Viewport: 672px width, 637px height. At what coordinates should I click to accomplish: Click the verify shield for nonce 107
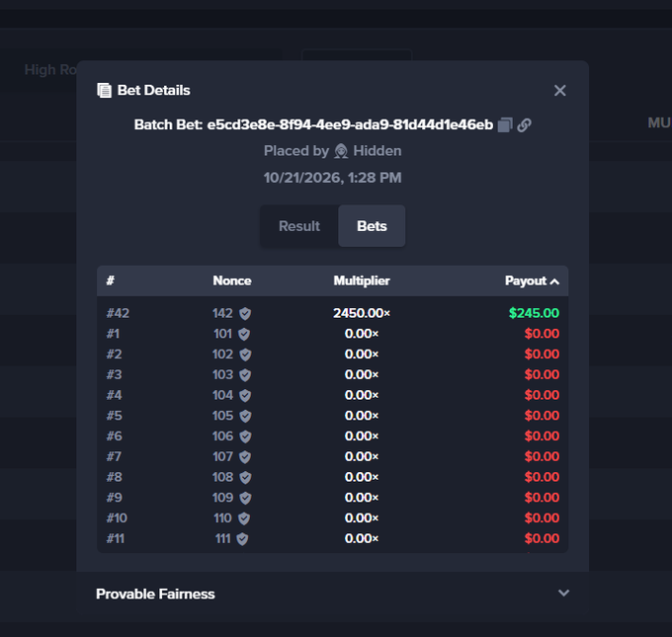pos(245,457)
